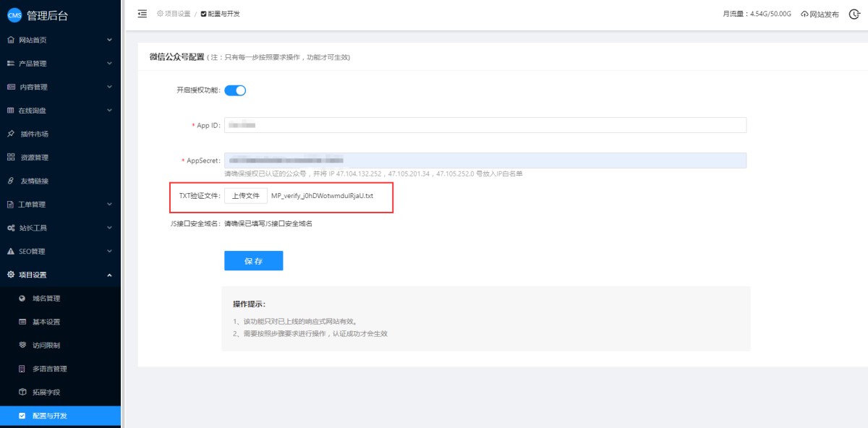Viewport: 868px width, 428px height.
Task: Go to 访问限制 submenu
Action: pos(60,345)
